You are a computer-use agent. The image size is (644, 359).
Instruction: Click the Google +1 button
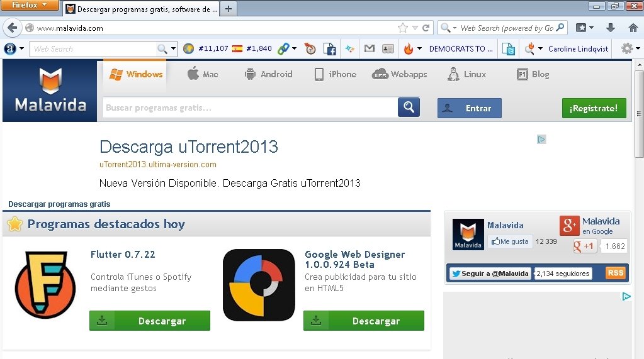pos(584,246)
